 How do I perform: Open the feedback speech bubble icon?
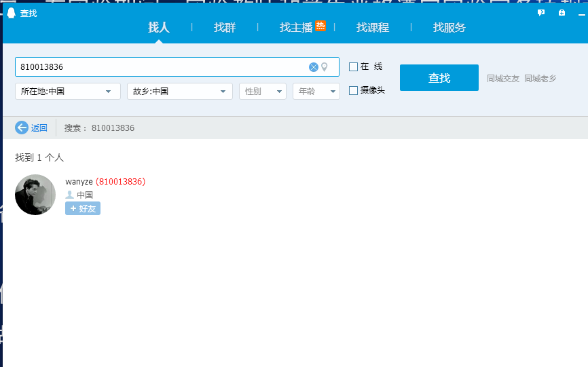(540, 13)
